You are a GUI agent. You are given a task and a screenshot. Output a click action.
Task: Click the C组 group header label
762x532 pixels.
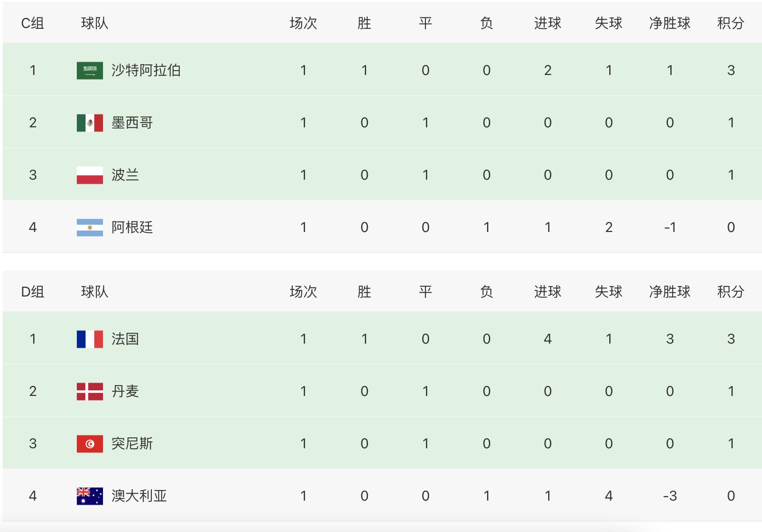[x=33, y=23]
